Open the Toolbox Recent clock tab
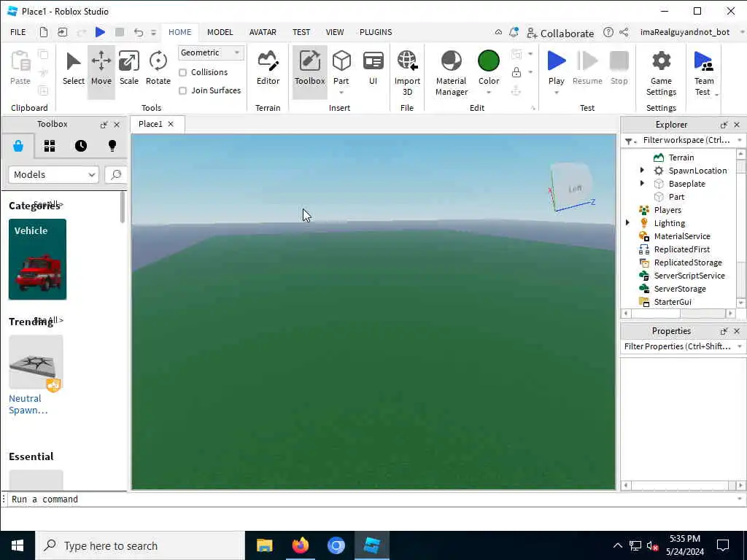This screenshot has height=560, width=747. [81, 146]
